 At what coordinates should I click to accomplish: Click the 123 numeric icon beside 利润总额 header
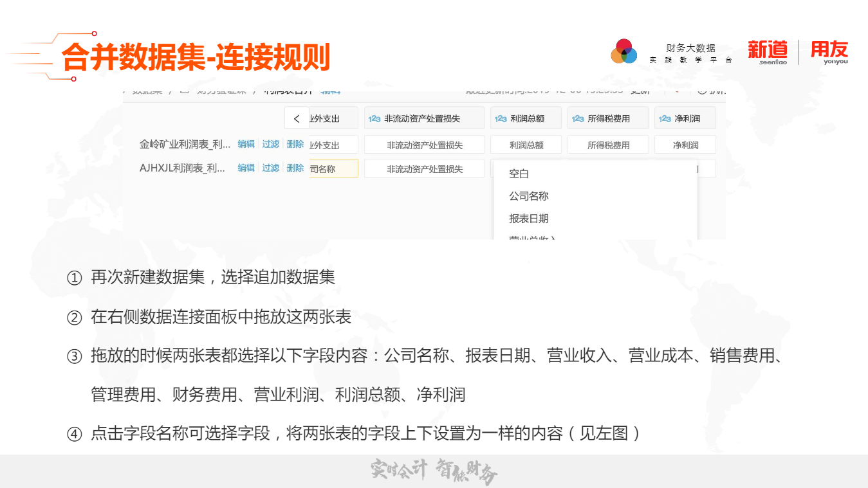(x=501, y=119)
